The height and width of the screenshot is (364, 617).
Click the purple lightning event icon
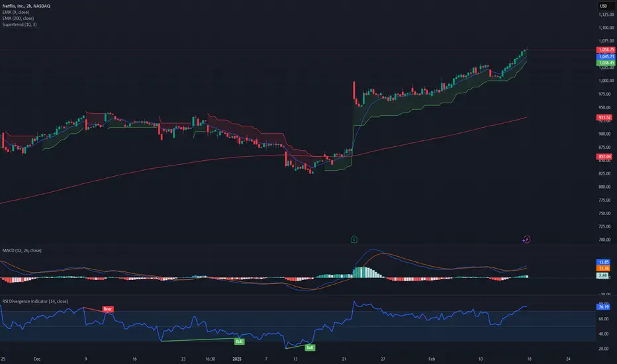(526, 240)
